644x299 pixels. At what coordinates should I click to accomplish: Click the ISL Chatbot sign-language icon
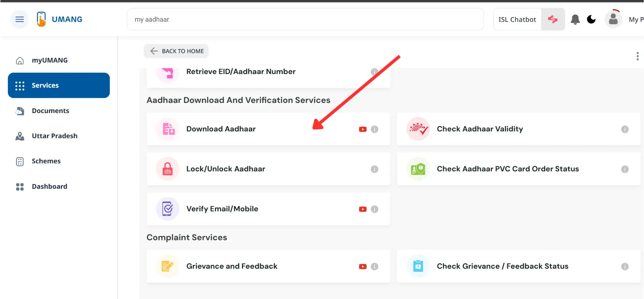click(x=552, y=20)
